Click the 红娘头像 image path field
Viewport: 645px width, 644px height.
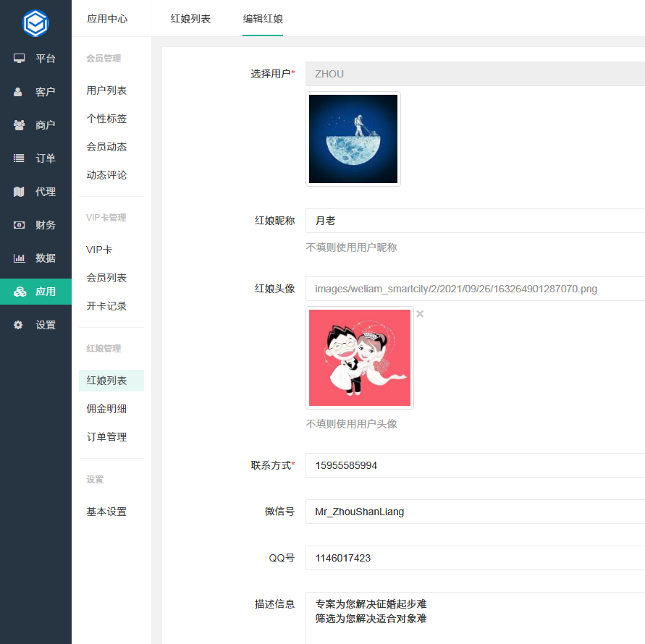click(475, 289)
